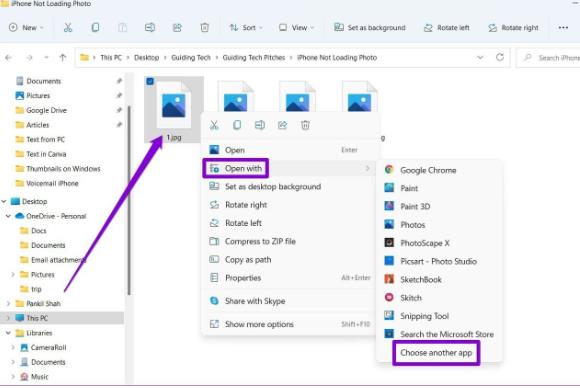This screenshot has height=388, width=580.
Task: Click the Copy icon in the toolbar
Action: 95,28
